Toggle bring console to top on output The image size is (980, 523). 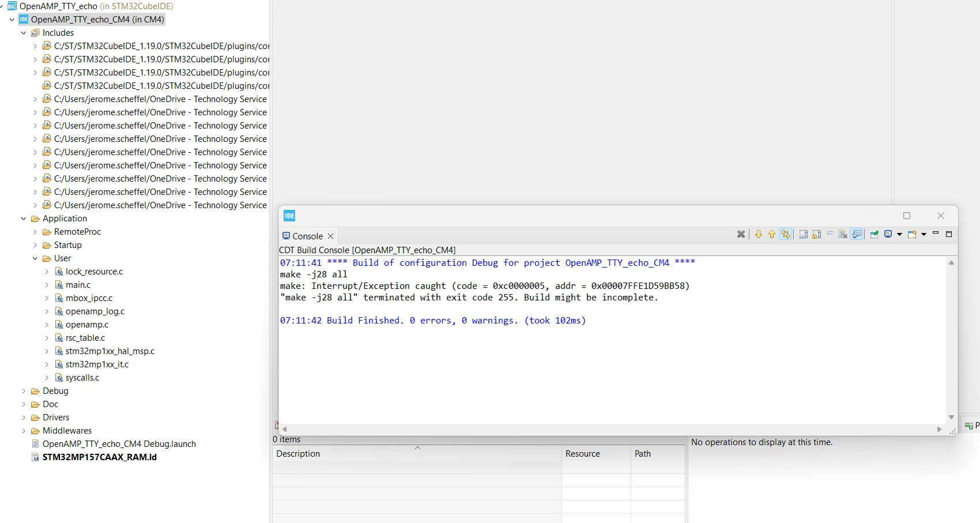pyautogui.click(x=857, y=234)
